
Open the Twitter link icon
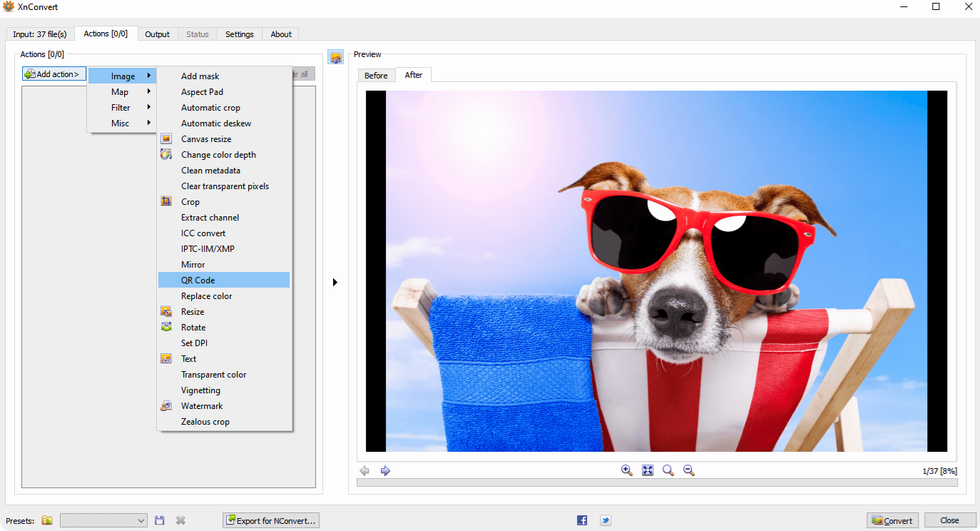pyautogui.click(x=605, y=520)
